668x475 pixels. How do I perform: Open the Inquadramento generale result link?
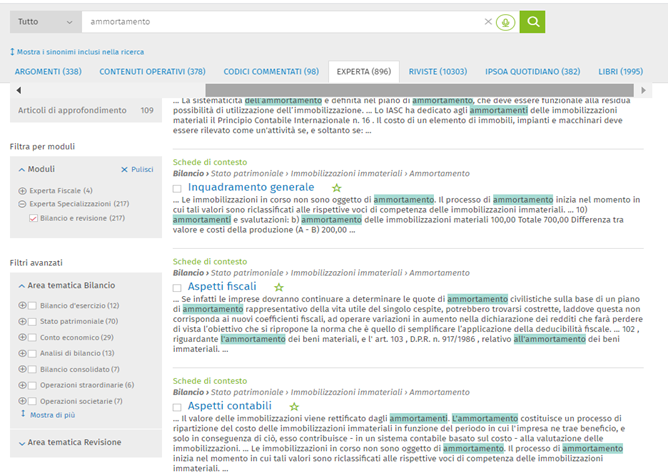250,187
